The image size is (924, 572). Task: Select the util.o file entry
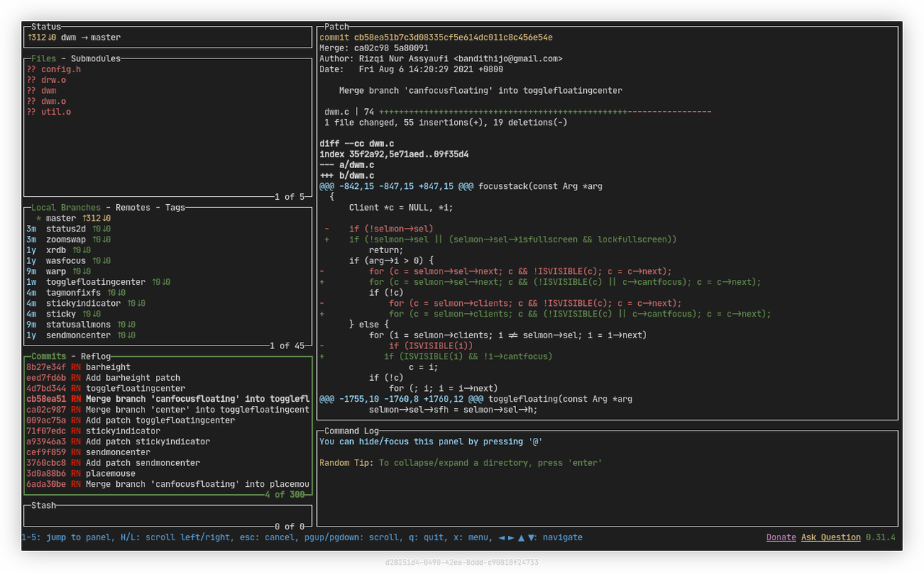56,112
